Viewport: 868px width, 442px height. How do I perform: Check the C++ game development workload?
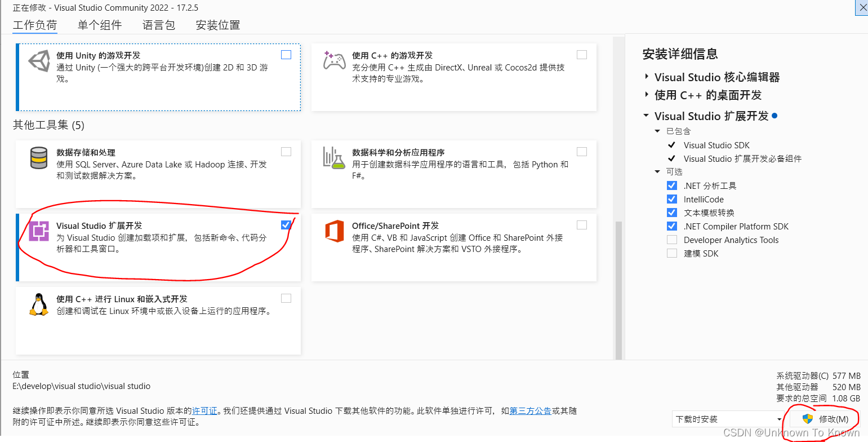(x=582, y=55)
